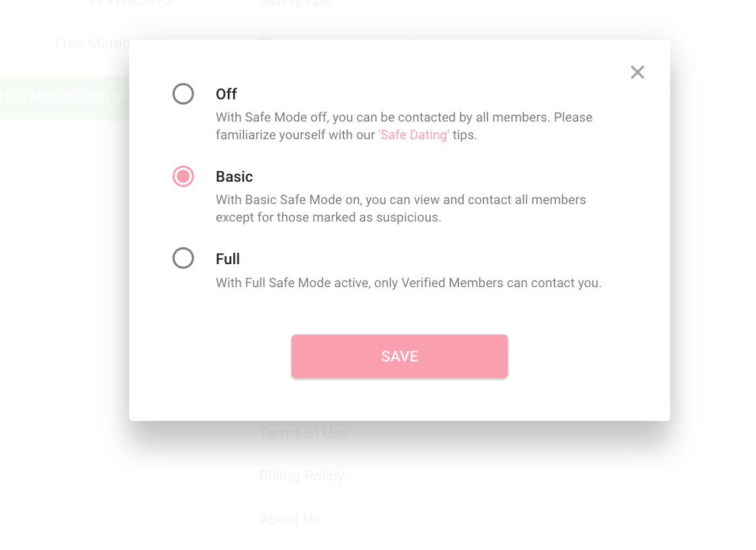
Task: Click the Off Safe Mode description text
Action: point(404,126)
